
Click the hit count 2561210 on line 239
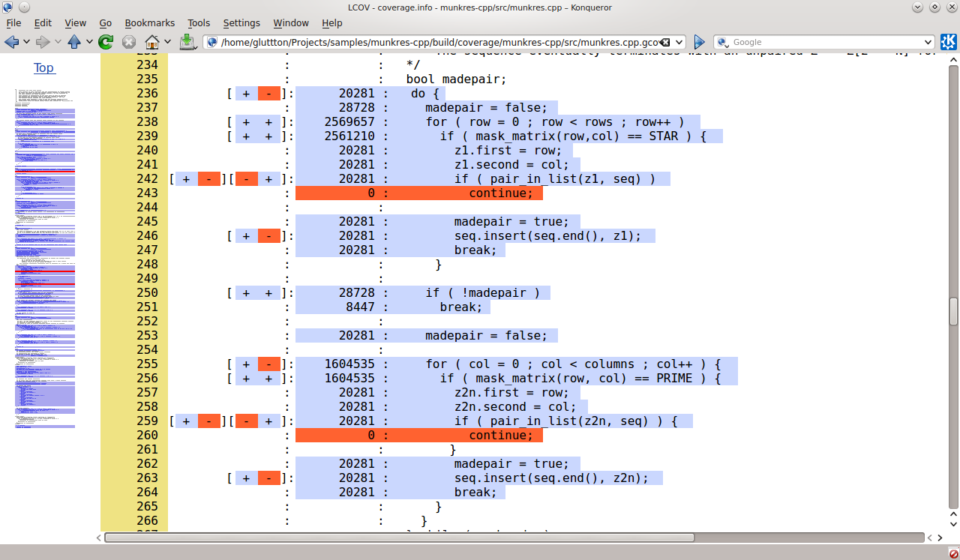coord(349,136)
